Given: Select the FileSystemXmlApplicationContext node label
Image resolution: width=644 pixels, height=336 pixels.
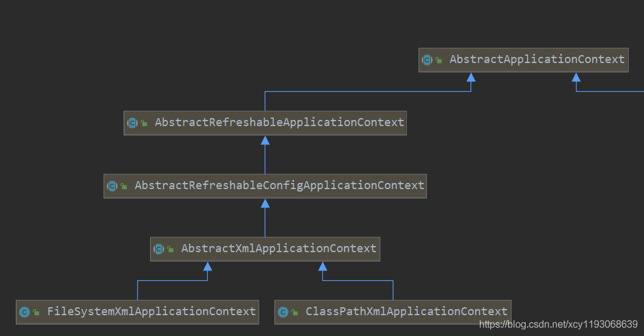Looking at the screenshot, I should [151, 312].
